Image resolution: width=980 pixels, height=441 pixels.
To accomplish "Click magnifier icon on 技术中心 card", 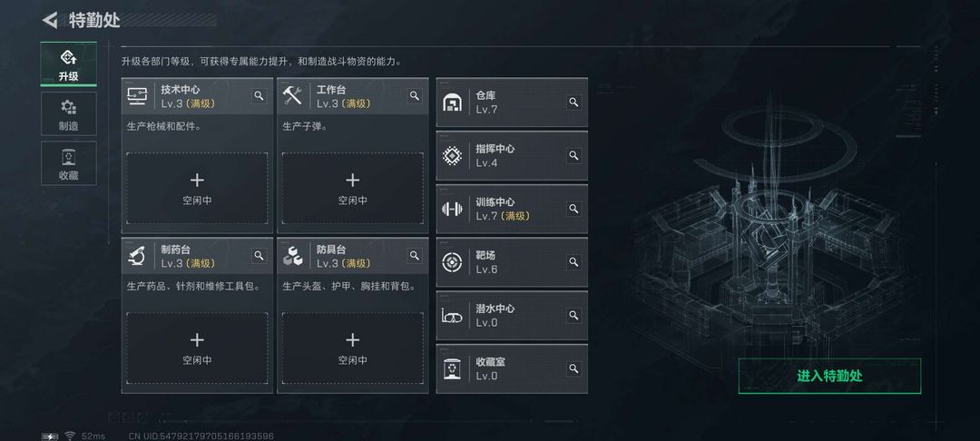I will click(259, 95).
